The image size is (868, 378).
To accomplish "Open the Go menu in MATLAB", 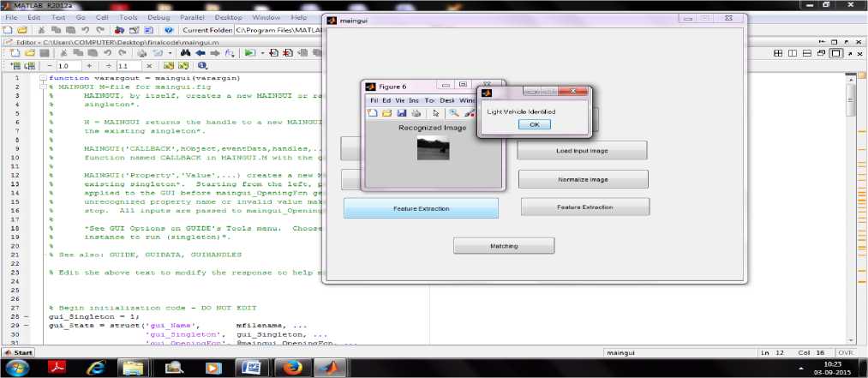I will [81, 18].
